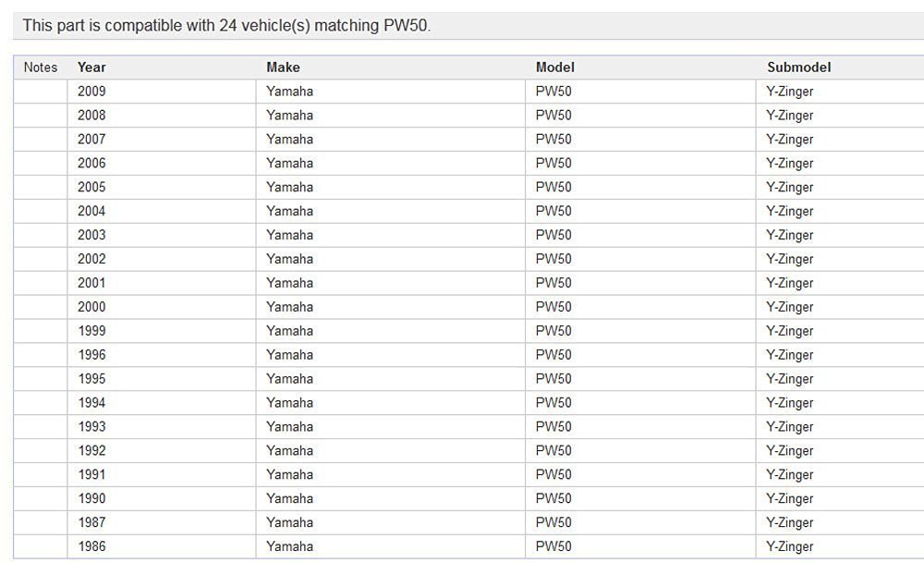Click PW50 in the 1990 row
This screenshot has width=924, height=563.
point(553,498)
